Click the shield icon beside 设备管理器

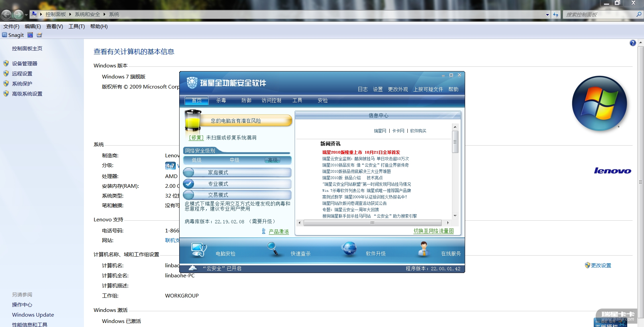click(x=6, y=63)
